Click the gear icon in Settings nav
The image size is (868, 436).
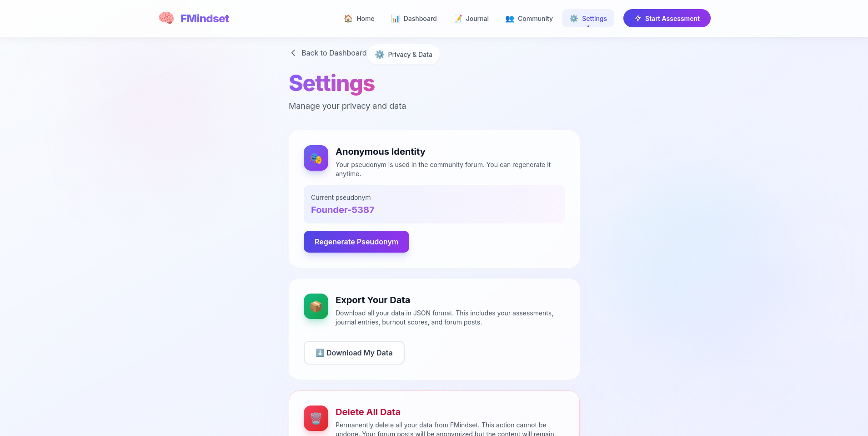click(x=574, y=19)
